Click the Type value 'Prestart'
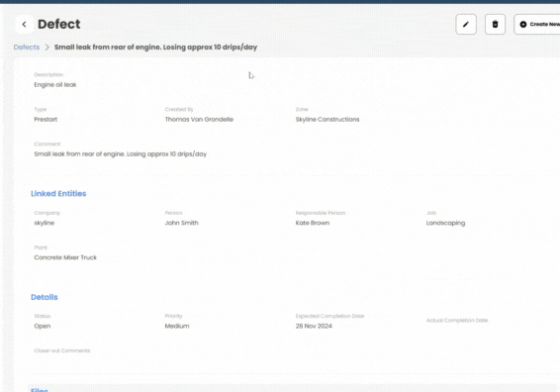 click(x=46, y=120)
